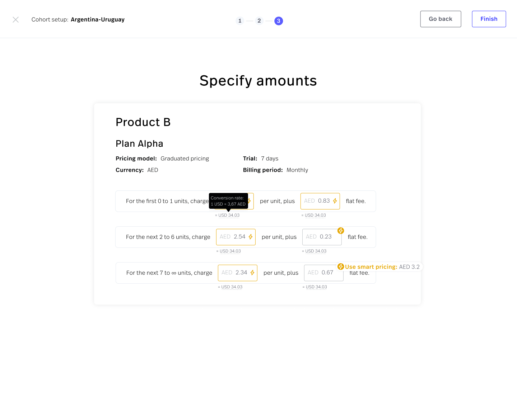This screenshot has height=420, width=517.
Task: Click the lightning icon in the AED 2.54 field
Action: click(251, 237)
